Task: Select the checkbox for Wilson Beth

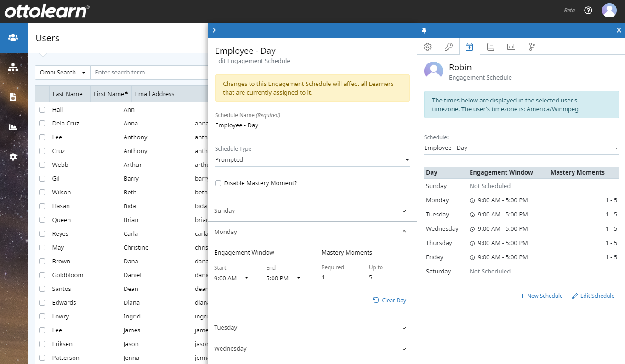Action: [42, 193]
